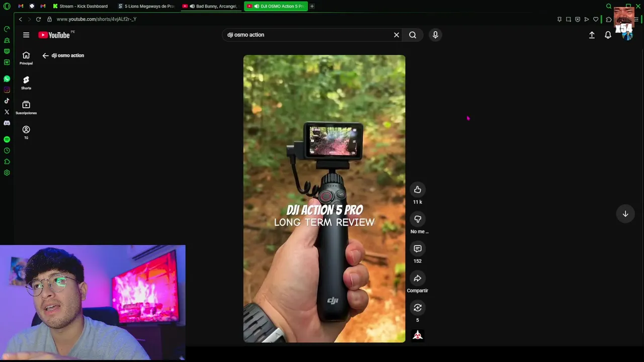Dislike the short with thumbs-down button
The height and width of the screenshot is (362, 644).
coord(418,219)
